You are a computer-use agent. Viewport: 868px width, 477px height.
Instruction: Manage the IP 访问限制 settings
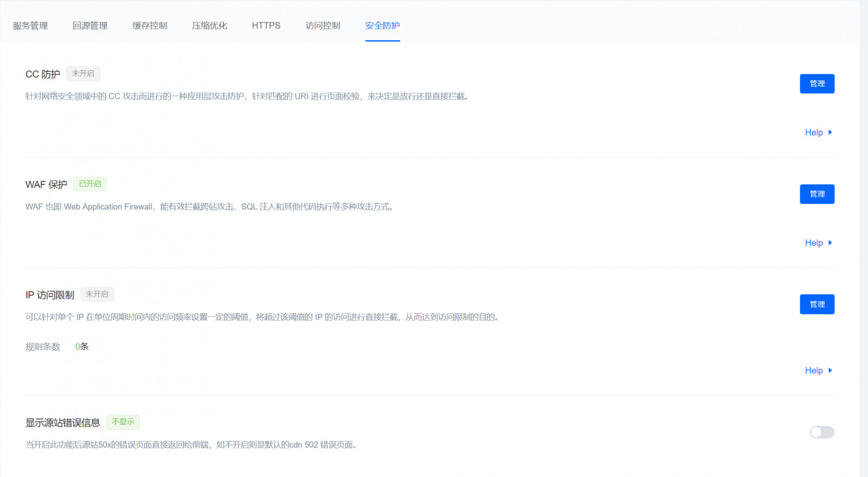pos(817,304)
